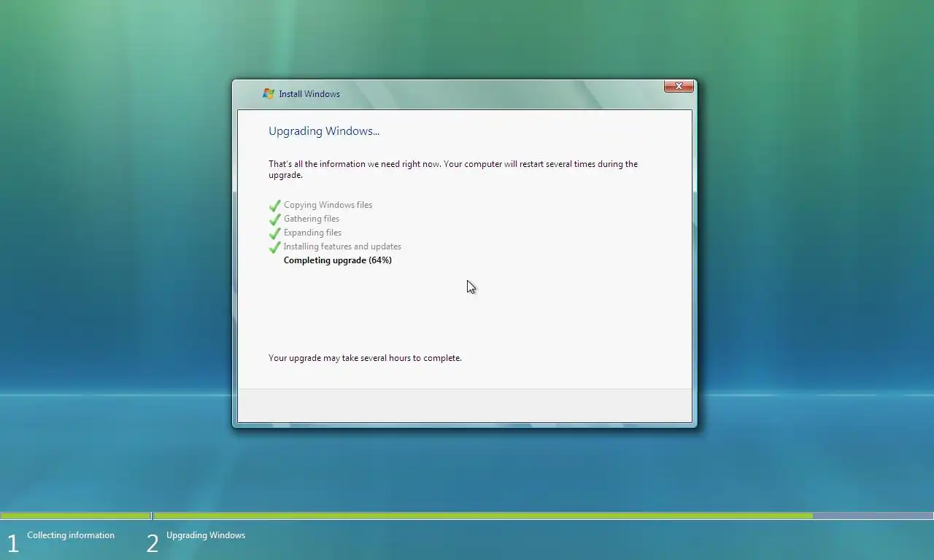This screenshot has width=934, height=560.
Task: Click the Windows flag icon in title bar
Action: [269, 93]
